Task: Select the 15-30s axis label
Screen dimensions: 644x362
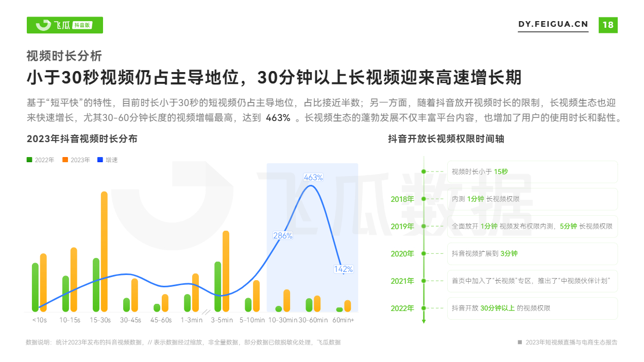Action: click(x=100, y=320)
